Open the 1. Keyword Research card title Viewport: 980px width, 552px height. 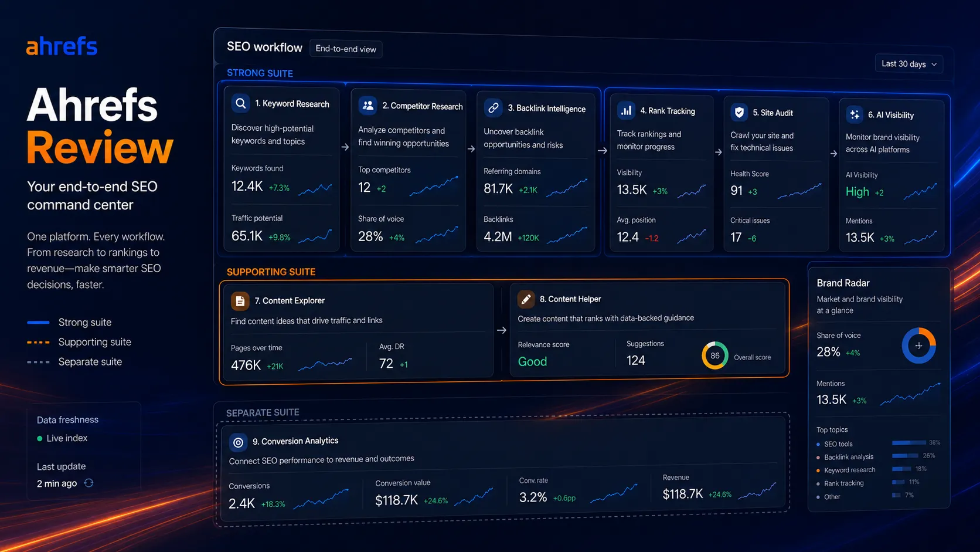[292, 104]
